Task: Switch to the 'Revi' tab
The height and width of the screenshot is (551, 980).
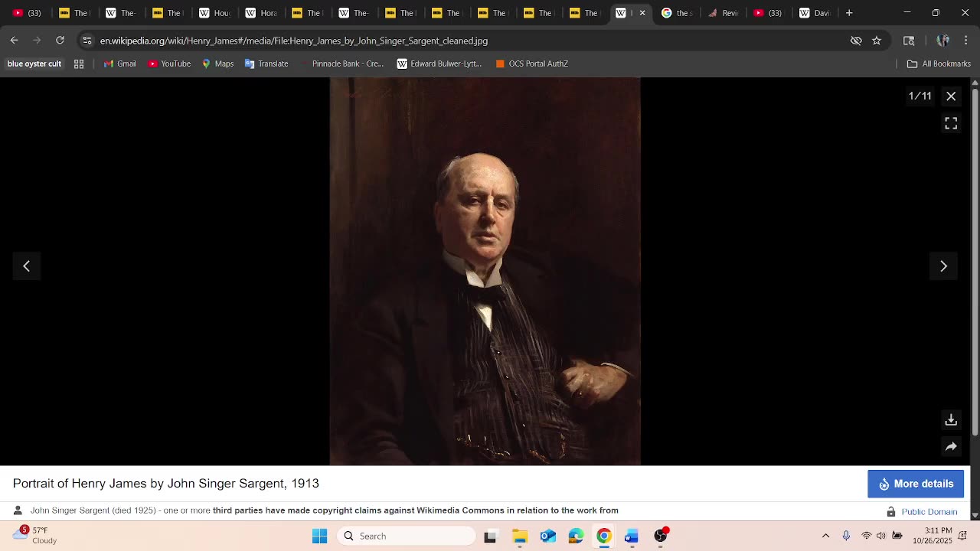Action: tap(723, 13)
